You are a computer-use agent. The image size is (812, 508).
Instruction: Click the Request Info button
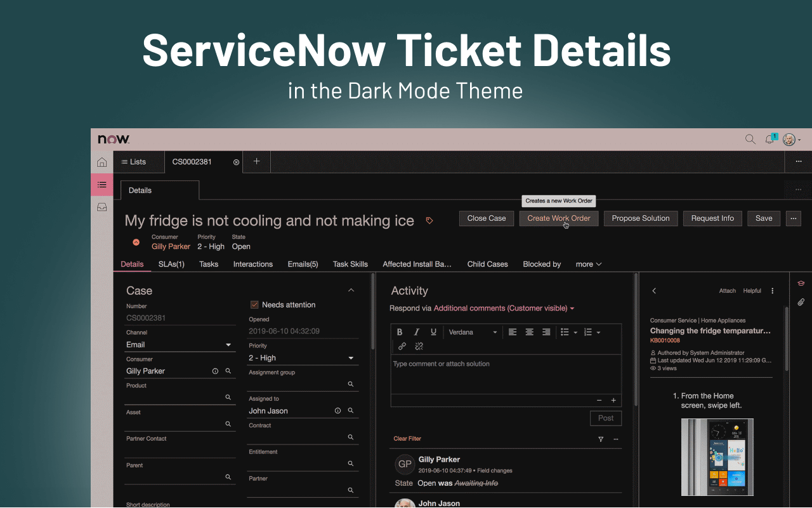pos(712,218)
